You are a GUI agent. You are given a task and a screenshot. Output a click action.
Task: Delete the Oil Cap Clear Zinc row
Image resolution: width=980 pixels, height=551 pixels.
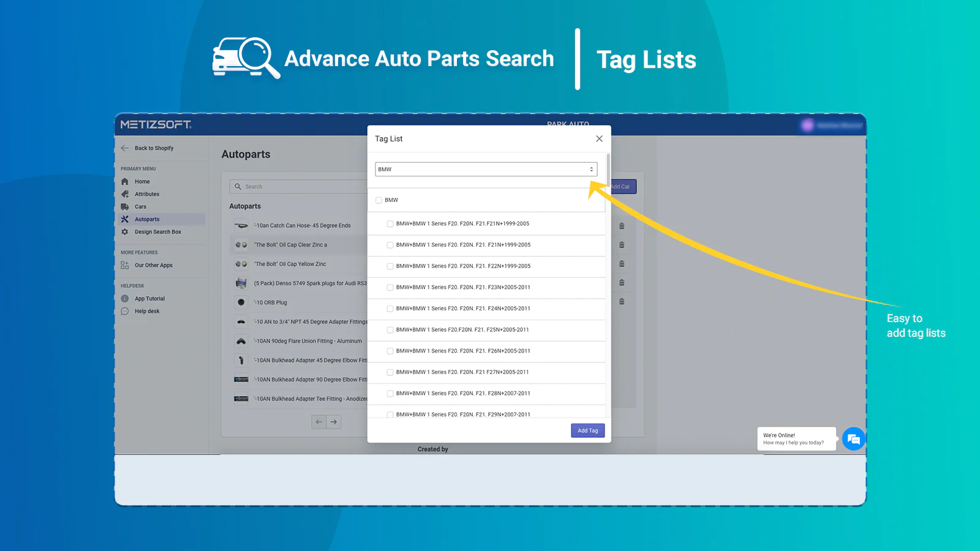click(622, 245)
